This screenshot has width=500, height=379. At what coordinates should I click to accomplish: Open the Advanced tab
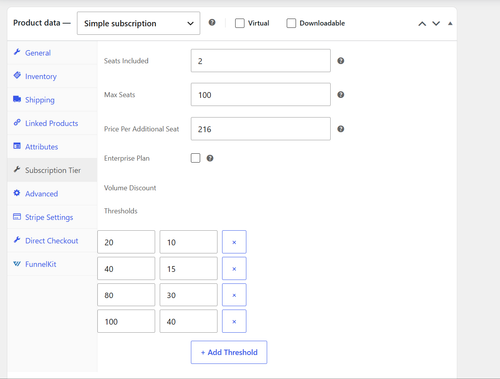click(x=52, y=194)
